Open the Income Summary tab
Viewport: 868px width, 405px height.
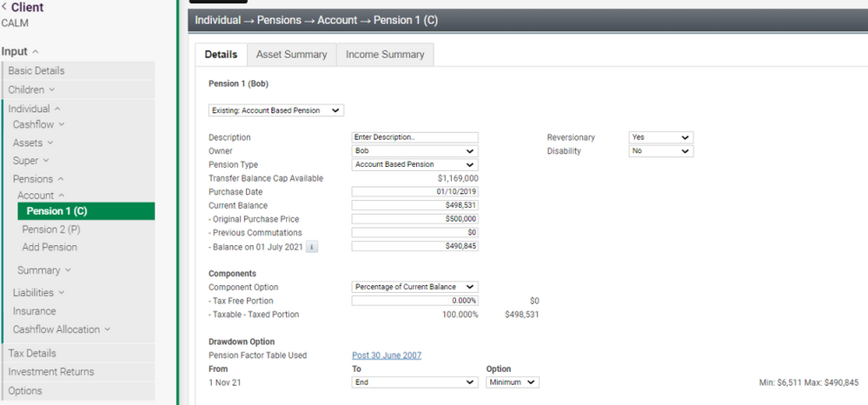[385, 54]
